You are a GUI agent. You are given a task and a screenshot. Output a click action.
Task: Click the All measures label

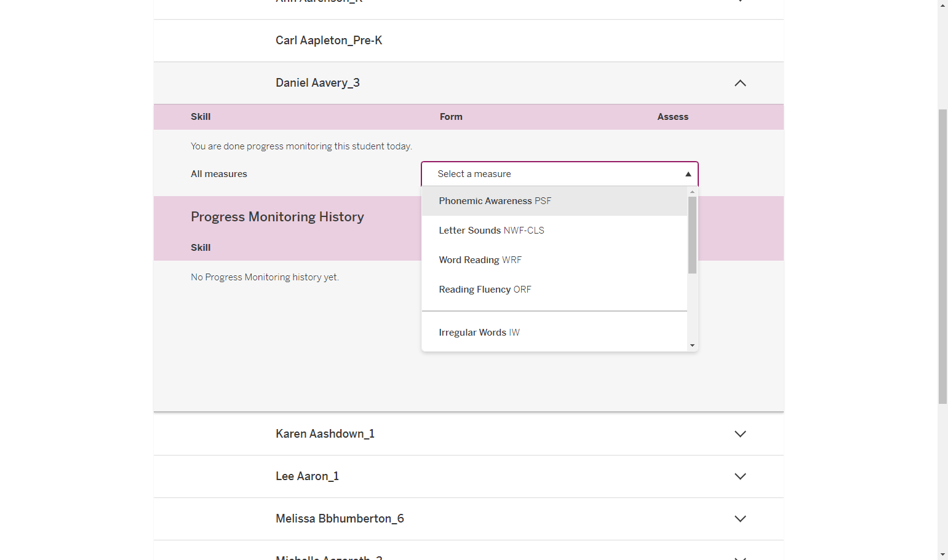point(219,174)
